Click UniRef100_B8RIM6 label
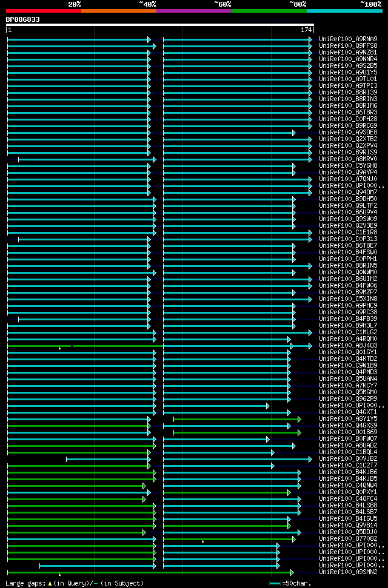This screenshot has height=588, width=388. [x=348, y=106]
